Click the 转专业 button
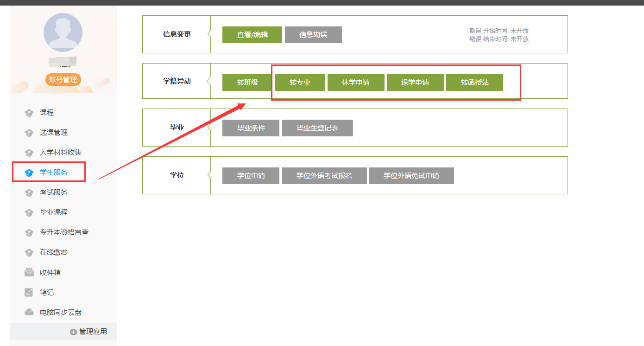This screenshot has width=644, height=346. coord(300,83)
